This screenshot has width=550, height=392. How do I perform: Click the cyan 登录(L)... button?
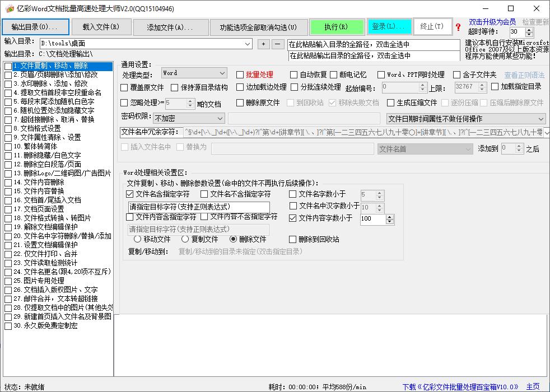tap(389, 27)
